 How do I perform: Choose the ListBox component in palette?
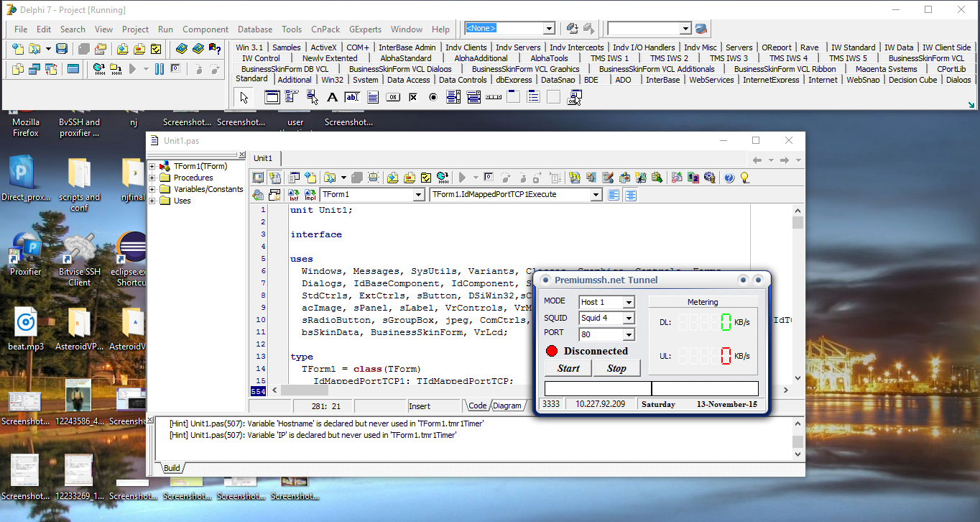453,97
